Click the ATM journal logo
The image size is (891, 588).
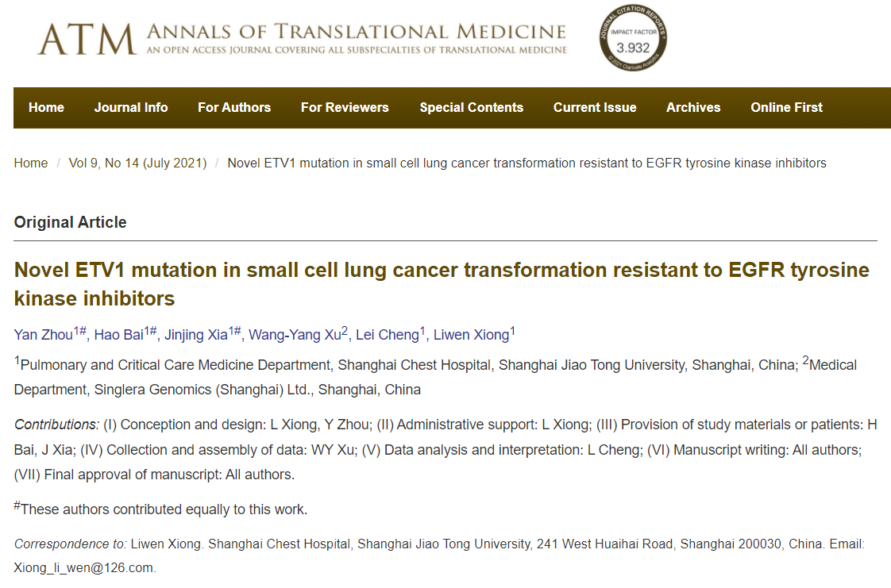tap(87, 38)
